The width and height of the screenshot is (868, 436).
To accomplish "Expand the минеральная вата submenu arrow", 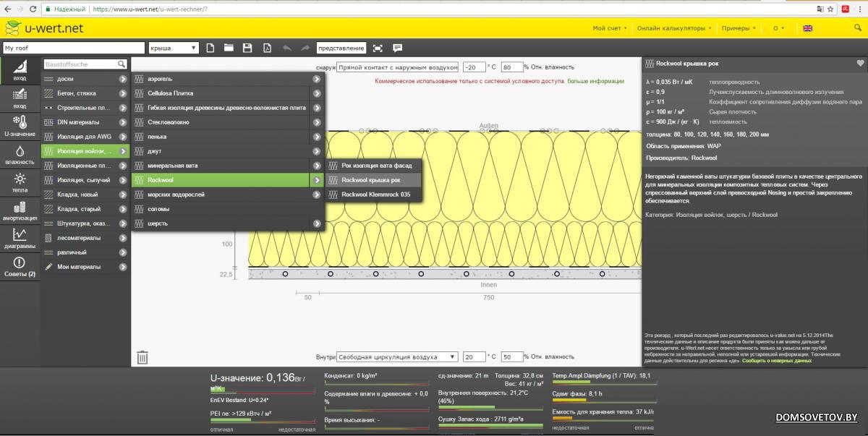I will pos(317,166).
